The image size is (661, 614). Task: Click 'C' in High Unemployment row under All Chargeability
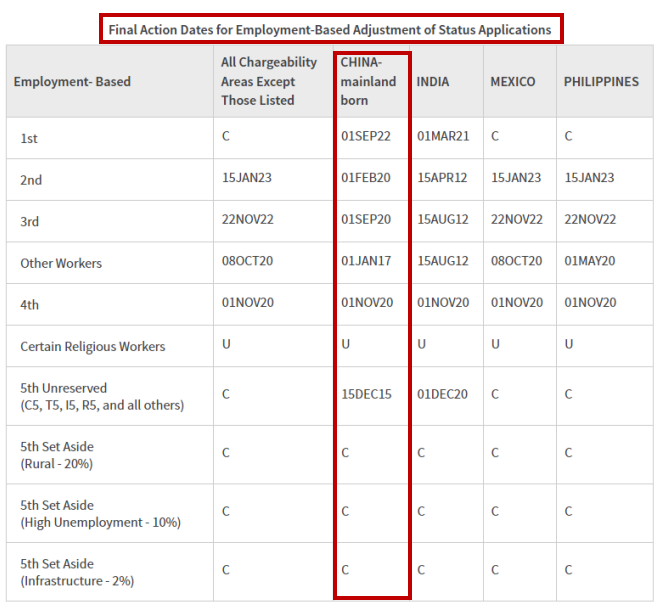click(226, 511)
